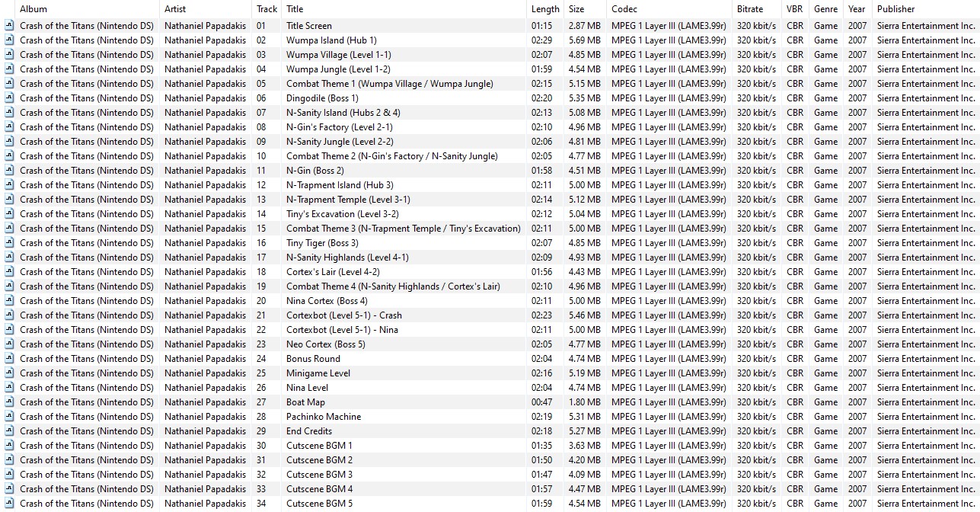Sort by the Publisher column header
This screenshot has height=512, width=980.
coord(895,9)
